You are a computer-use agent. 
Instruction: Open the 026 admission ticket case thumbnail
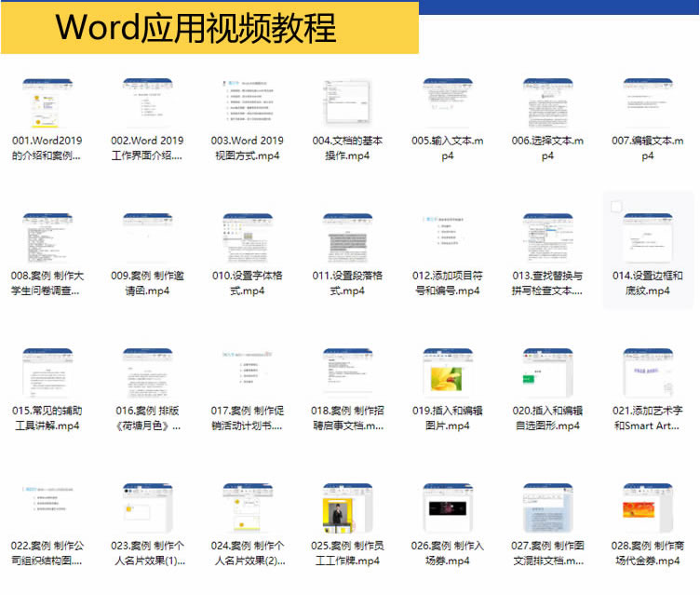pos(448,507)
